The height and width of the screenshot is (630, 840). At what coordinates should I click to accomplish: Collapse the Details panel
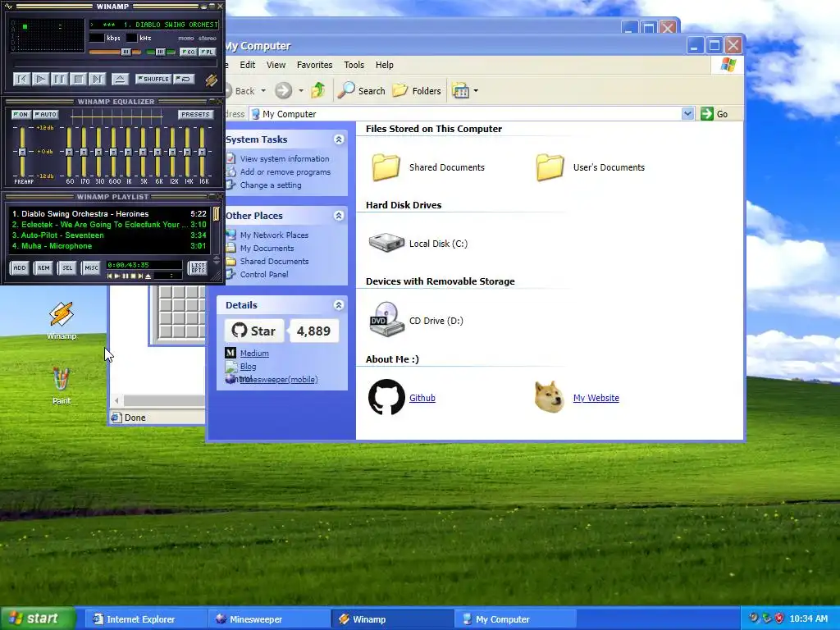click(339, 305)
